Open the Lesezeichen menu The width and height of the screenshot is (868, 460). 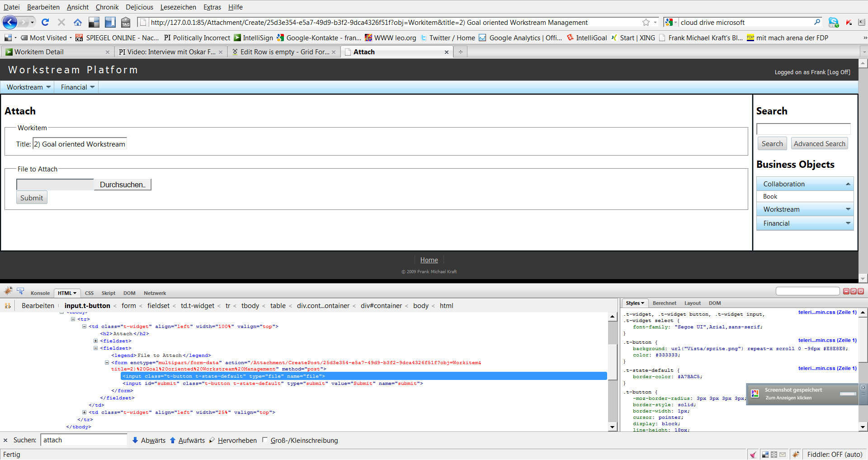coord(178,7)
